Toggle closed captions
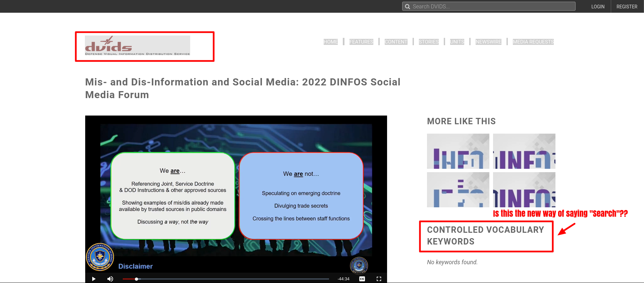Image resolution: width=644 pixels, height=283 pixels. tap(362, 279)
